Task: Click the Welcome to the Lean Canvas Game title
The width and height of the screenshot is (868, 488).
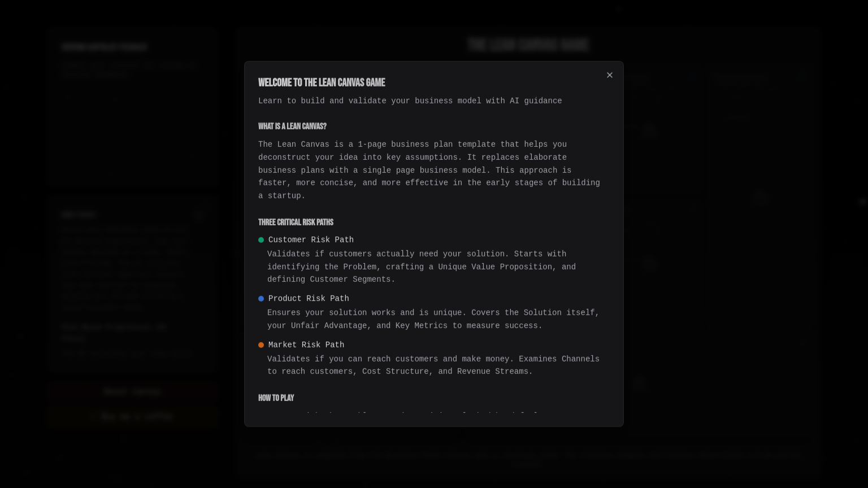Action: pos(322,82)
